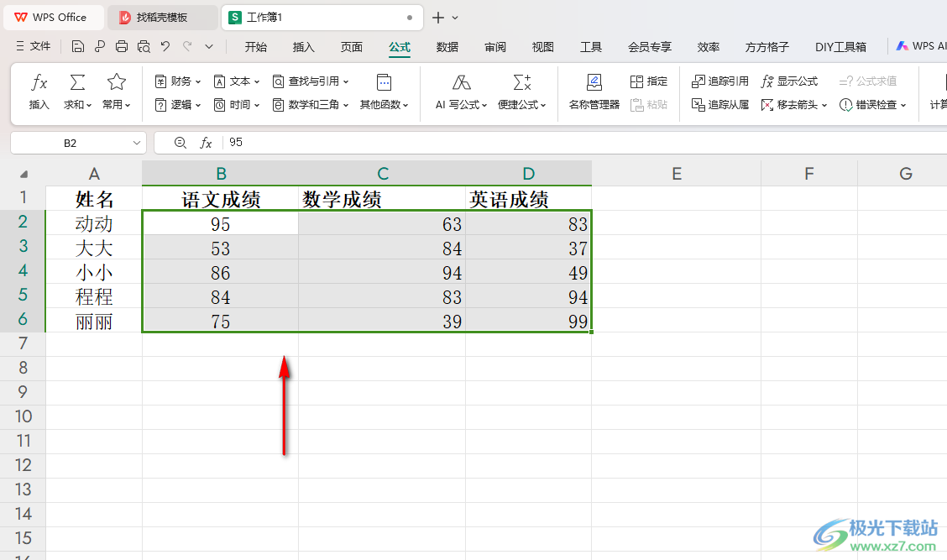Click the cell containing 姓名
947x560 pixels.
(94, 199)
